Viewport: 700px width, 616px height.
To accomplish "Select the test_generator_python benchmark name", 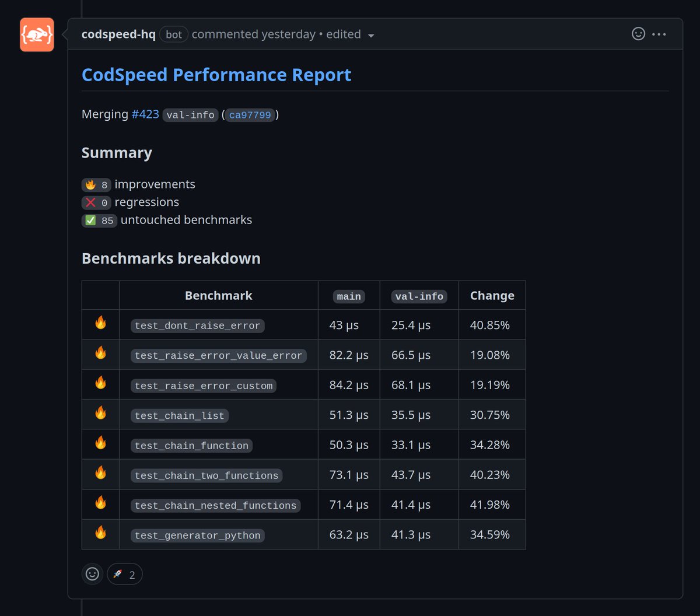I will pos(198,535).
